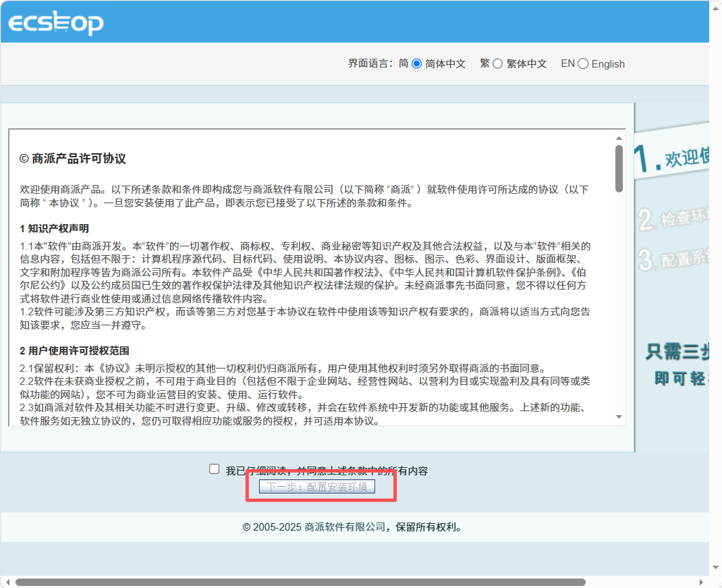Click the 我已仔细阅读 agreement label text
The width and height of the screenshot is (722, 588).
tap(327, 471)
